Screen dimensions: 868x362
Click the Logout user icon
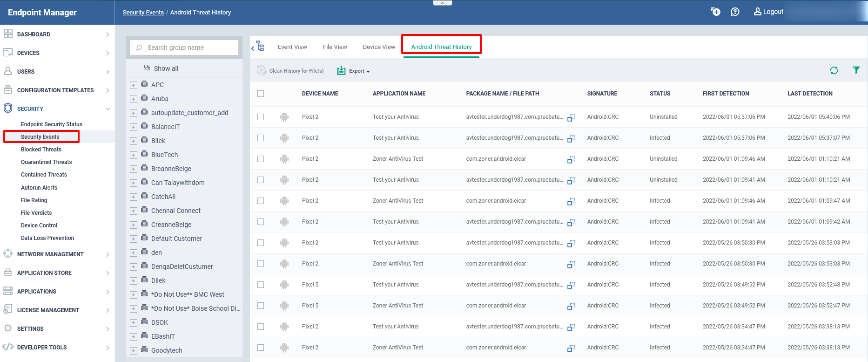coord(757,12)
